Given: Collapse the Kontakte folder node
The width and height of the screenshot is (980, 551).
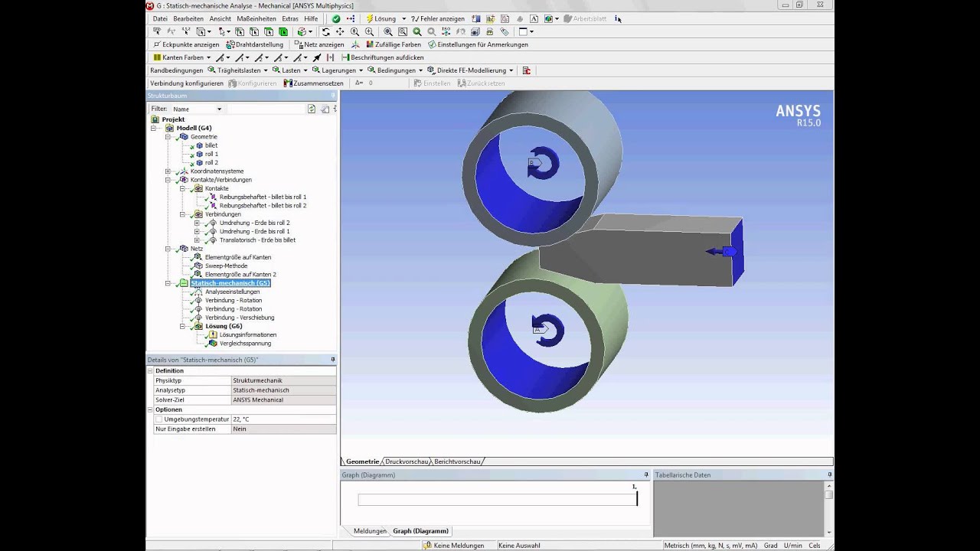Looking at the screenshot, I should click(182, 188).
